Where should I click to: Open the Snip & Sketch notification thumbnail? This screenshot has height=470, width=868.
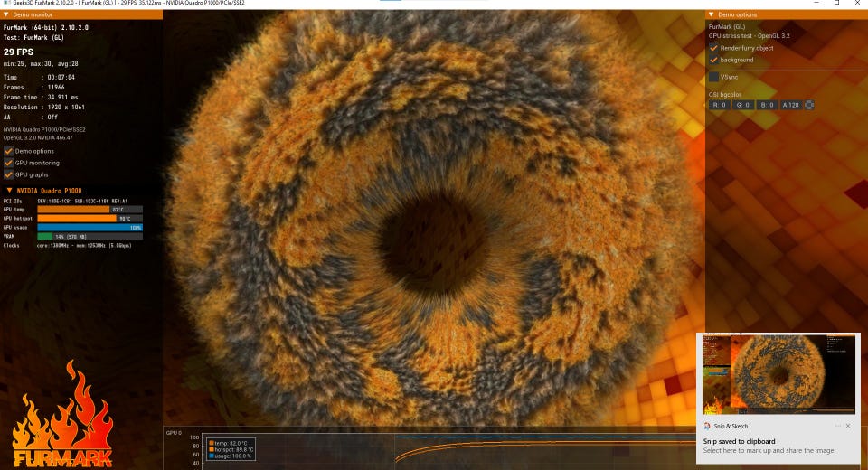778,373
